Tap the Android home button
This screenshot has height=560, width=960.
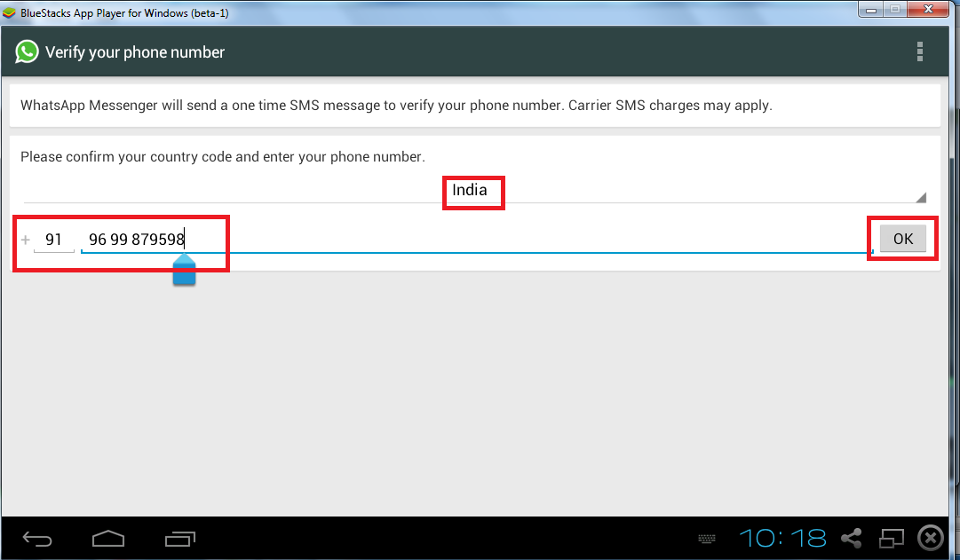[108, 538]
